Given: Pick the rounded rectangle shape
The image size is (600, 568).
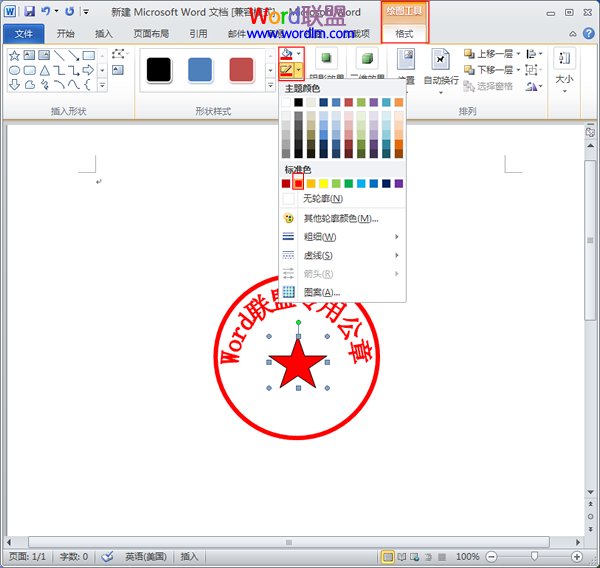Looking at the screenshot, I should [x=29, y=70].
